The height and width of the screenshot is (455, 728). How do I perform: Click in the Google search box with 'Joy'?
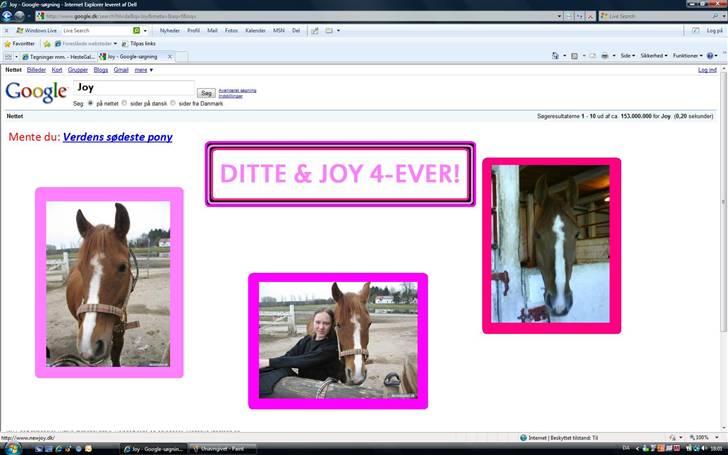coord(134,88)
